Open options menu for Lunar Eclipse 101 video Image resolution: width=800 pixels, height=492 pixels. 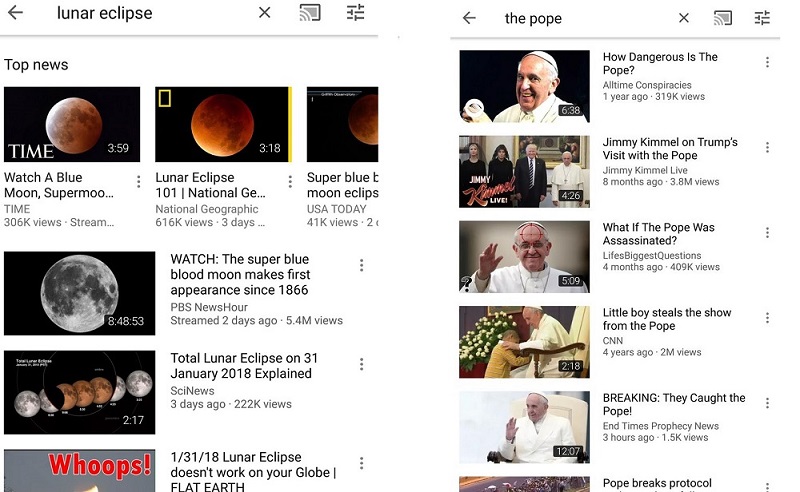coord(290,181)
